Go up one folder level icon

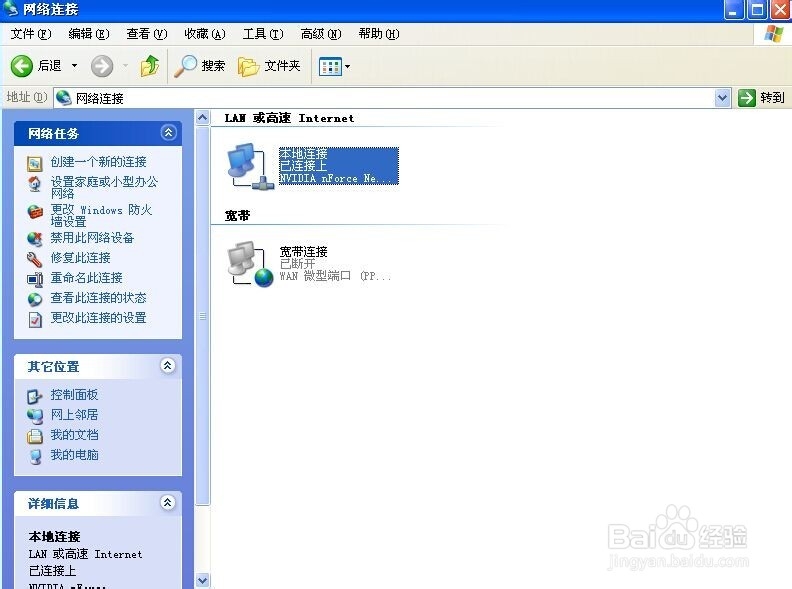point(150,66)
